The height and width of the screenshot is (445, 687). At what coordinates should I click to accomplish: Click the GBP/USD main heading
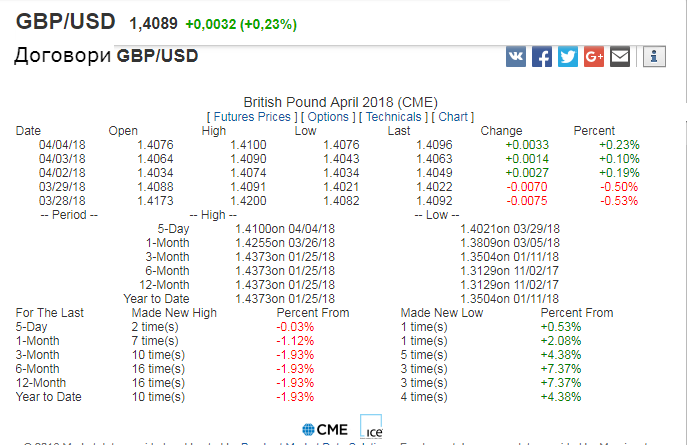pyautogui.click(x=66, y=21)
